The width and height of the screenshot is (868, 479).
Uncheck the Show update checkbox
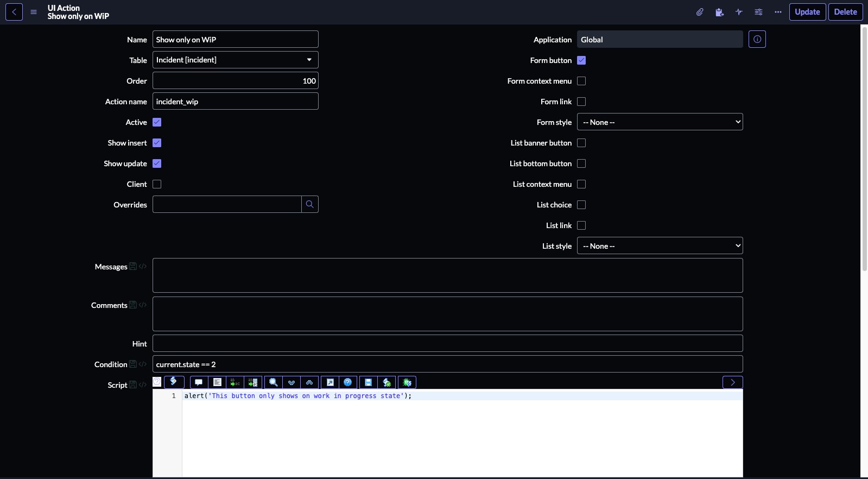tap(157, 163)
